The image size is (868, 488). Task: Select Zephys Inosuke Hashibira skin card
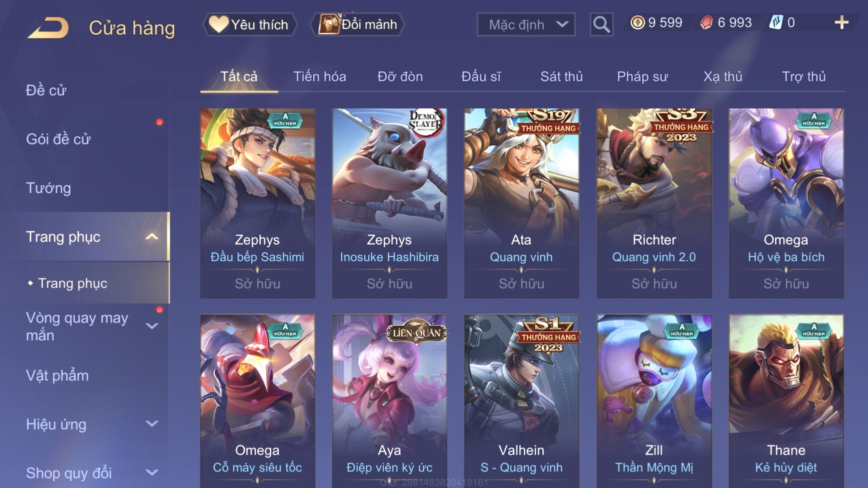(x=389, y=203)
